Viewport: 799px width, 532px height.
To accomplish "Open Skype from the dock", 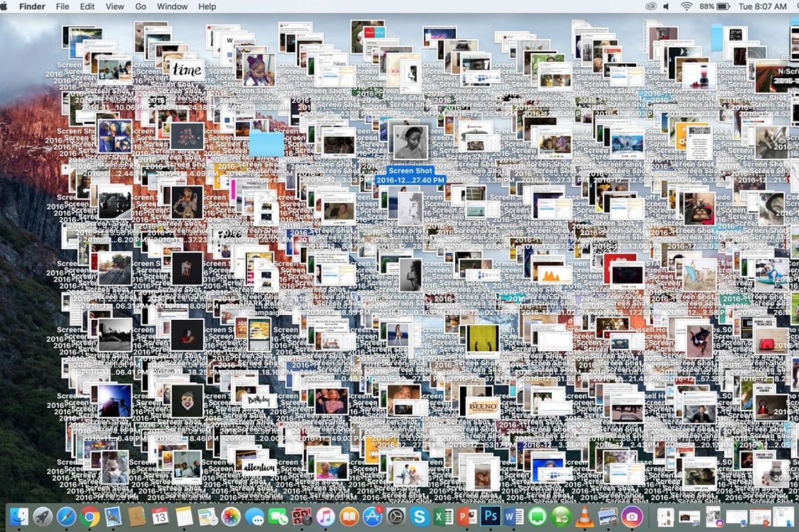I will [419, 516].
